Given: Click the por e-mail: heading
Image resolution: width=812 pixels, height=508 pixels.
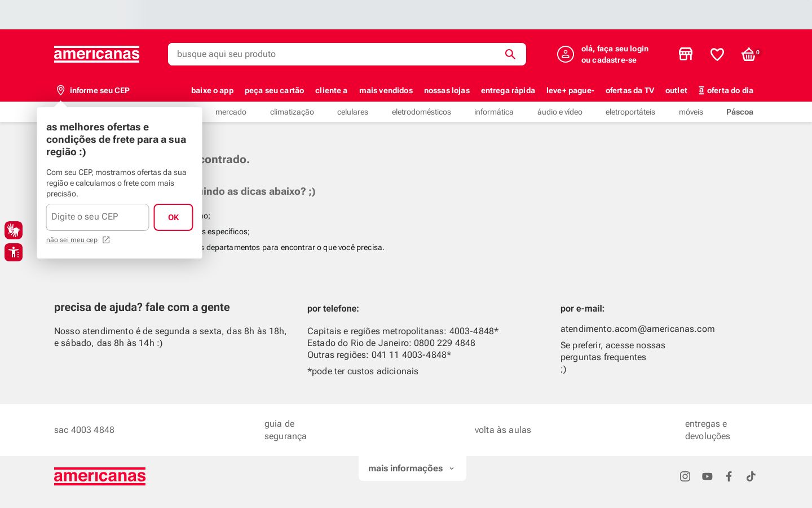Looking at the screenshot, I should [582, 309].
